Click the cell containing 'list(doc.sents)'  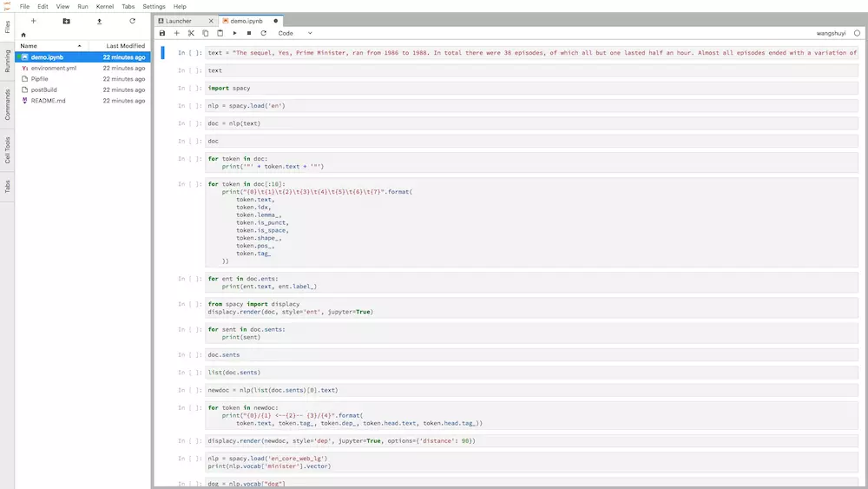[x=531, y=373]
